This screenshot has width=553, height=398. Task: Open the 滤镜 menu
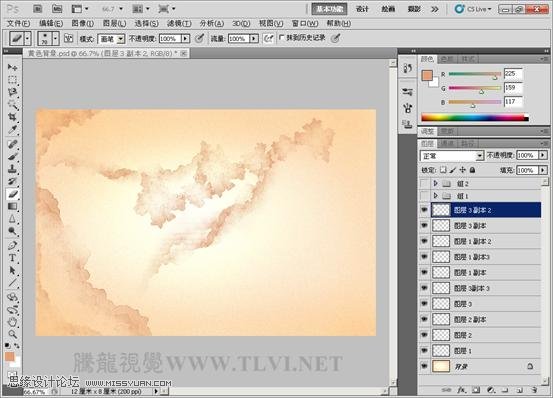click(179, 24)
